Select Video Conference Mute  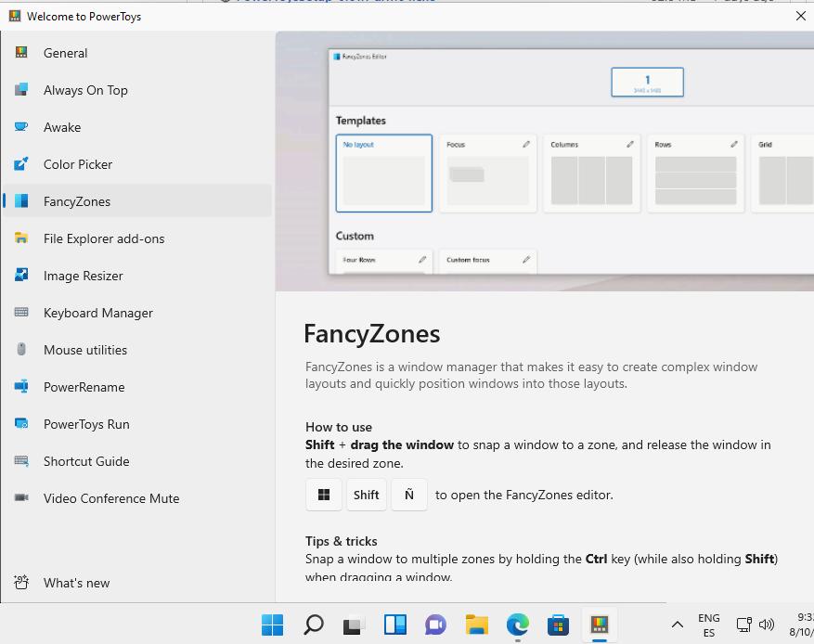coord(111,498)
